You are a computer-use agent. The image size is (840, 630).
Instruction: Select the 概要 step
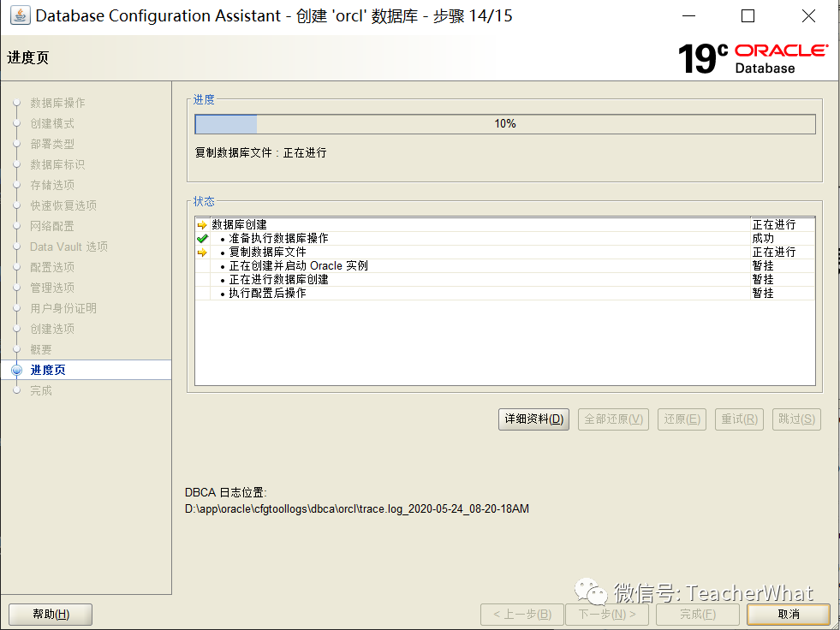coord(41,350)
